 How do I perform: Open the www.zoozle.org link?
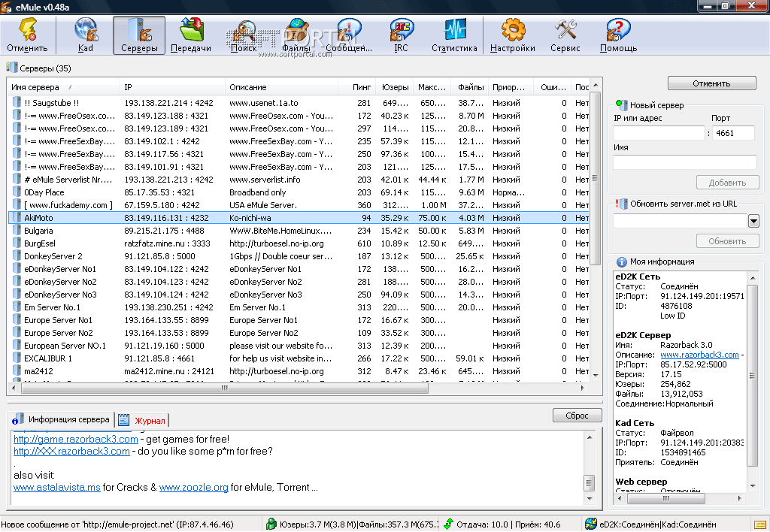(x=193, y=487)
